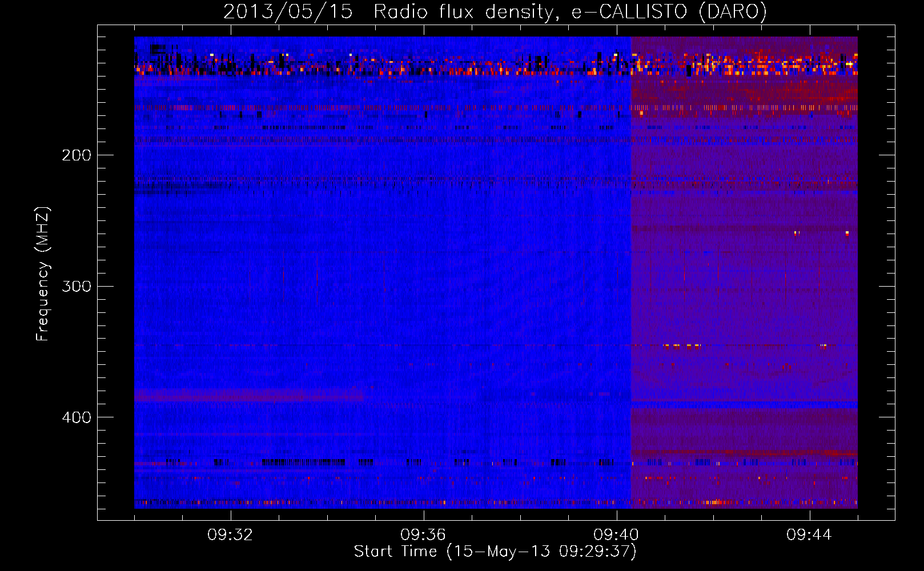This screenshot has height=571, width=924.
Task: Click the 300 frequency tick label
Action: (77, 286)
